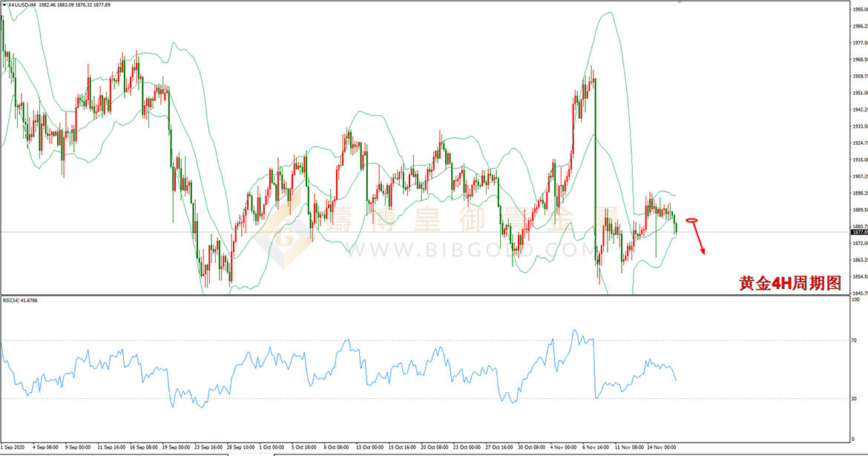The image size is (868, 456).
Task: Select the red ellipse annotation on the chart
Action: (x=691, y=221)
